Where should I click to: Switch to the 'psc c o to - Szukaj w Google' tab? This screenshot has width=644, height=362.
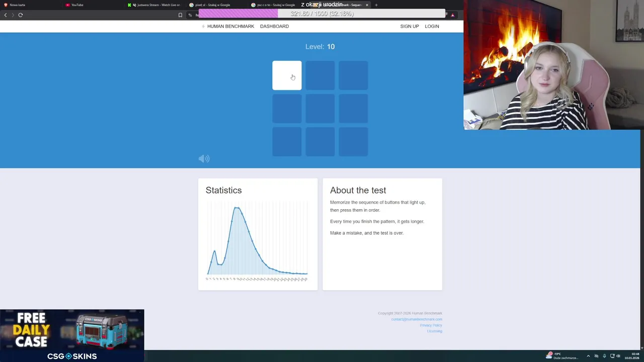[279, 5]
